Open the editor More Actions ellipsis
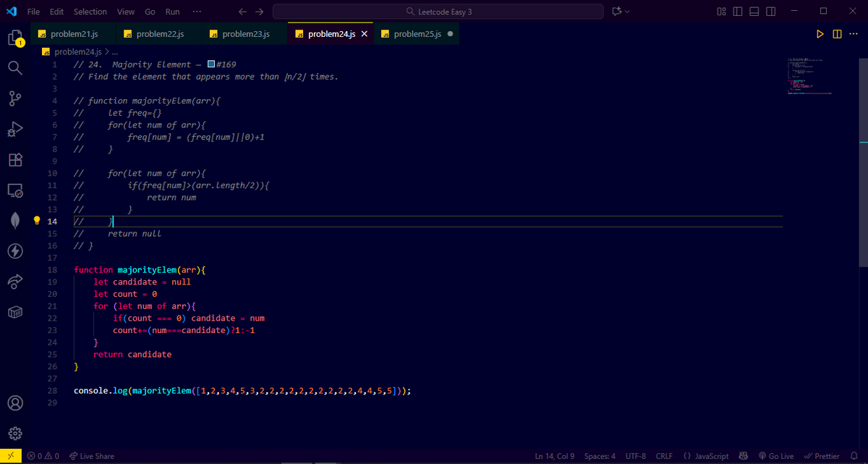Viewport: 868px width, 464px height. tap(854, 34)
